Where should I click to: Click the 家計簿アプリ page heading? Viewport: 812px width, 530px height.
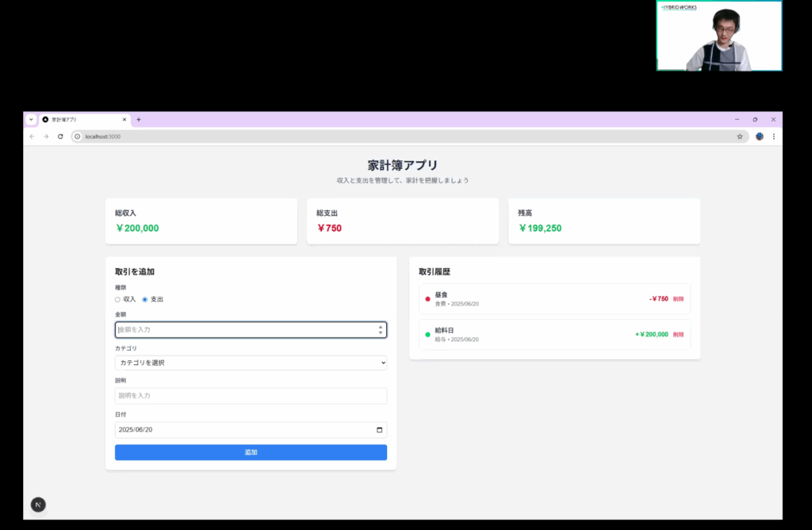[403, 165]
